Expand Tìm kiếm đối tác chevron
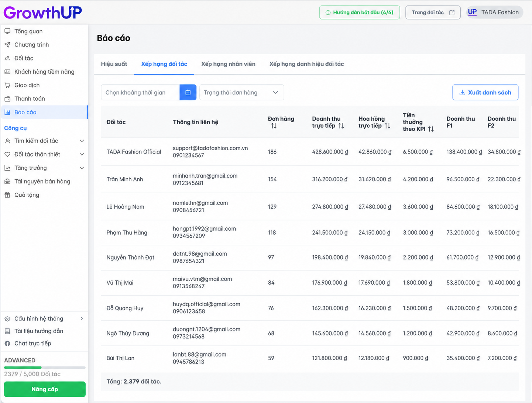Image resolution: width=532 pixels, height=403 pixels. (x=82, y=141)
